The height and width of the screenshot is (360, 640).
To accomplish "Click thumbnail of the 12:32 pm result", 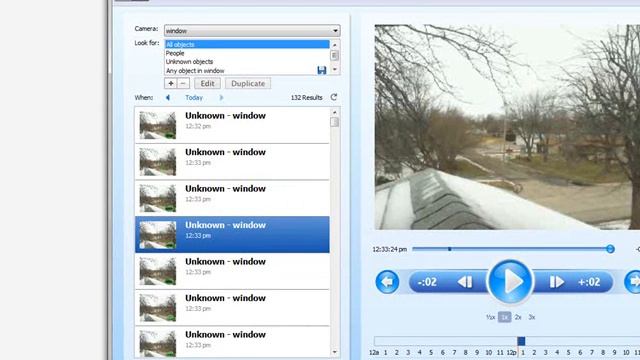I will (158, 125).
